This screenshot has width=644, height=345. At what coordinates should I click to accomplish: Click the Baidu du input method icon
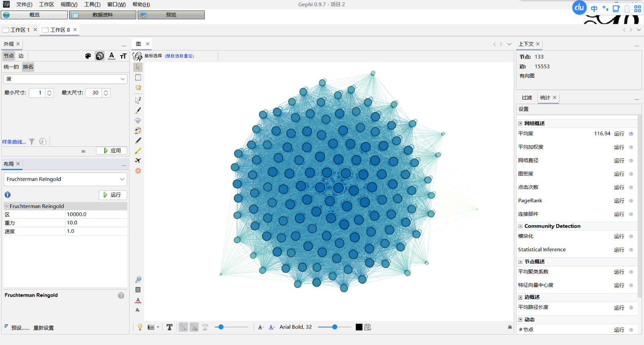point(579,8)
